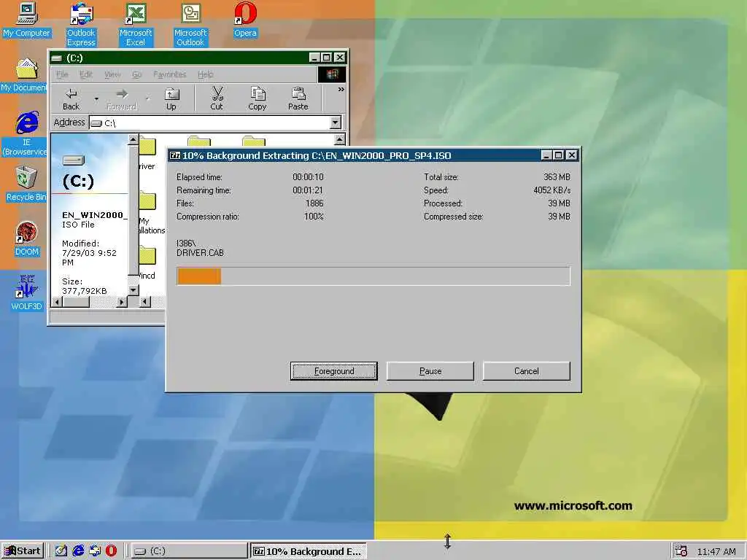Image resolution: width=747 pixels, height=560 pixels.
Task: Click the Cut scissors toolbar icon
Action: pos(217,99)
